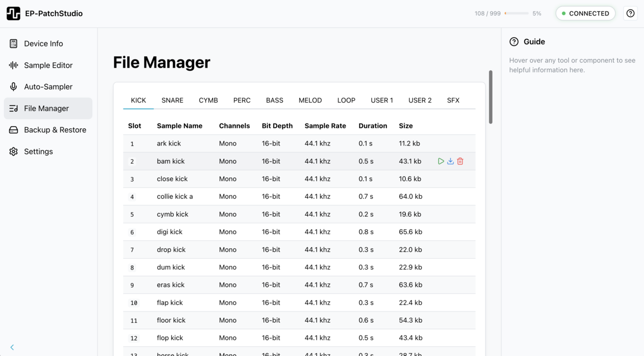
Task: Click the CONNECTED status button
Action: click(586, 13)
